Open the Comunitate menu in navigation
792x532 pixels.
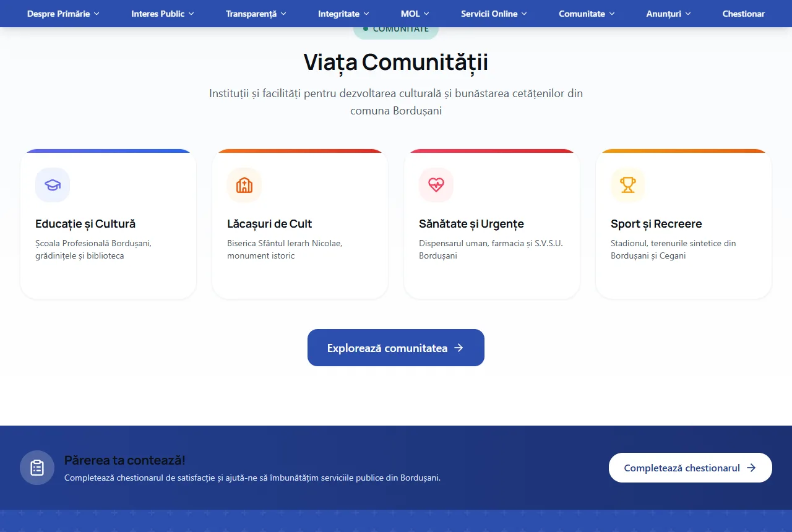[587, 14]
